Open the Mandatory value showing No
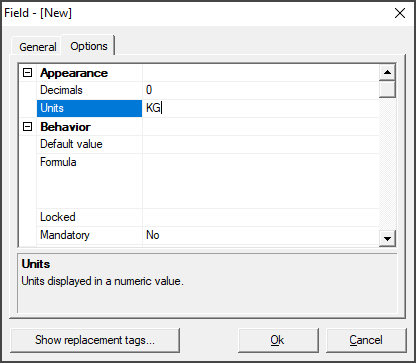The image size is (416, 363). tap(261, 235)
